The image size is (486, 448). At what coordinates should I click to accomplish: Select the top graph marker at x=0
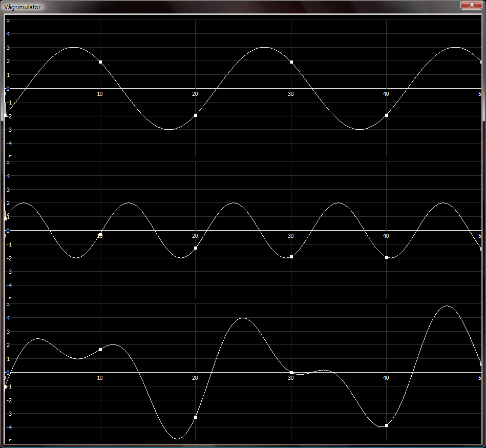5,115
